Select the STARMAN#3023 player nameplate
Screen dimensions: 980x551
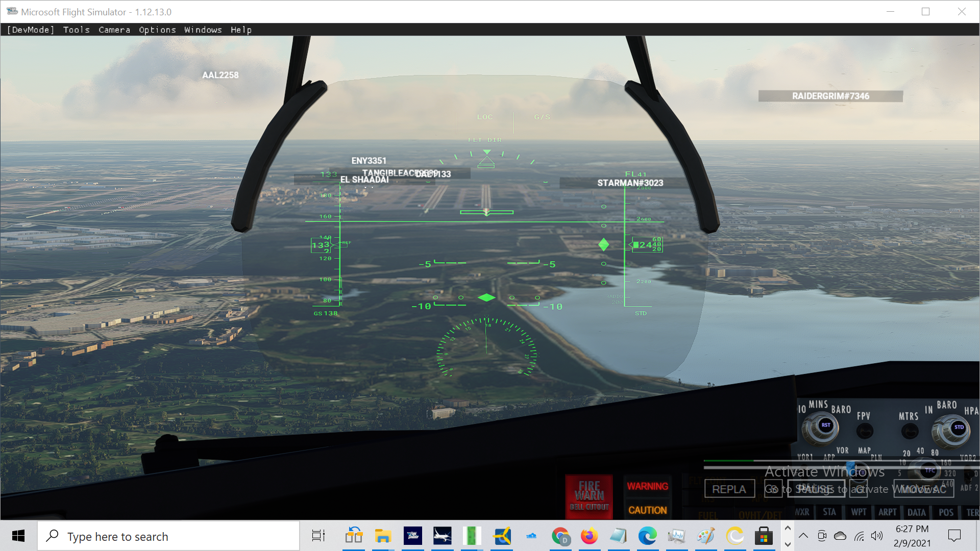[630, 183]
